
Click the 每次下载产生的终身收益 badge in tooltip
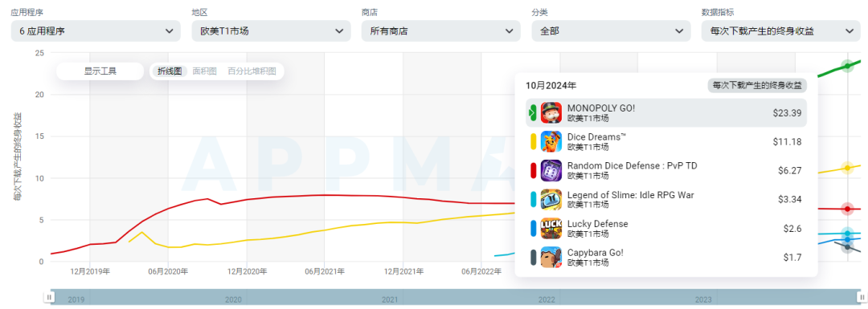click(757, 86)
